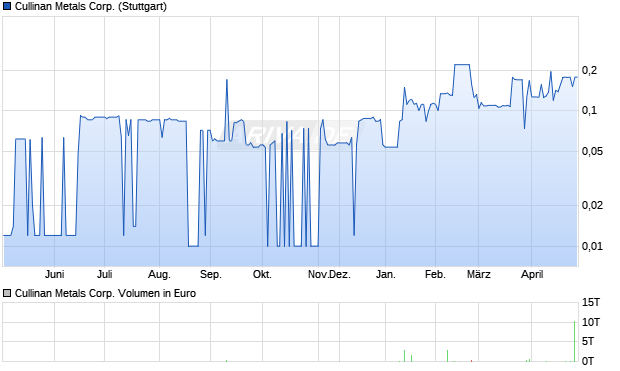Click the tallest green volume bar in late April
The width and height of the screenshot is (620, 371).
pyautogui.click(x=575, y=341)
